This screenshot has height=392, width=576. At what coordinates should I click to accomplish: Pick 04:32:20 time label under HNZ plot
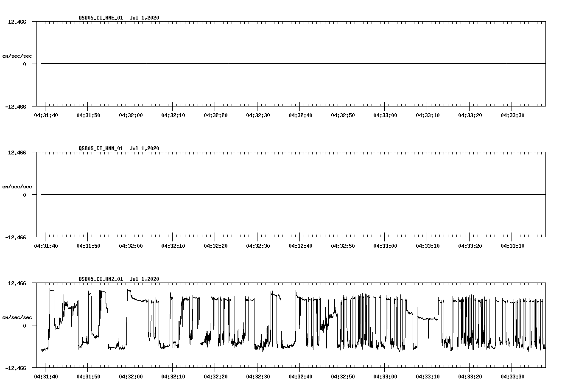(x=215, y=377)
